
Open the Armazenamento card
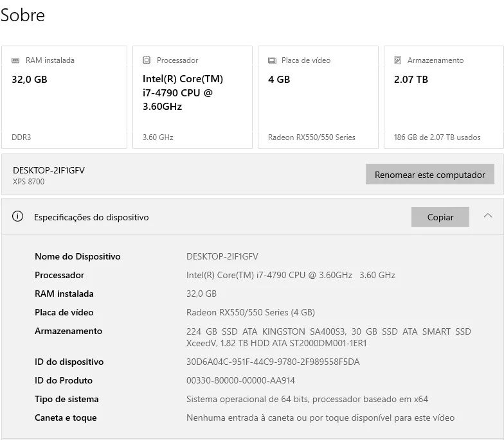[444, 98]
